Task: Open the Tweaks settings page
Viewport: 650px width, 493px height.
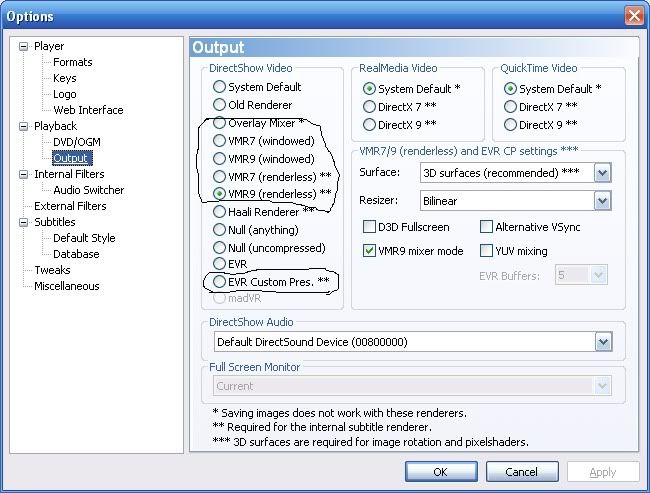Action: [52, 270]
